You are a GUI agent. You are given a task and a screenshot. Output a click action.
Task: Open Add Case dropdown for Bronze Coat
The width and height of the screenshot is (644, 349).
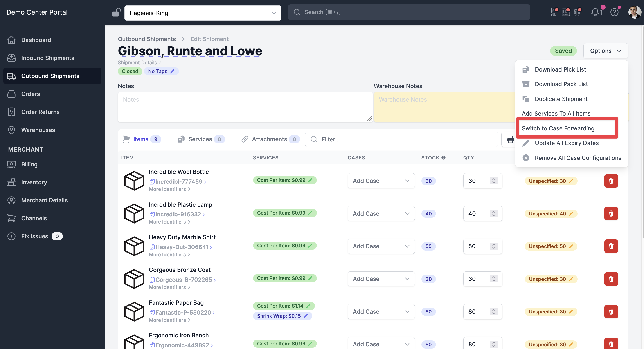tap(381, 279)
